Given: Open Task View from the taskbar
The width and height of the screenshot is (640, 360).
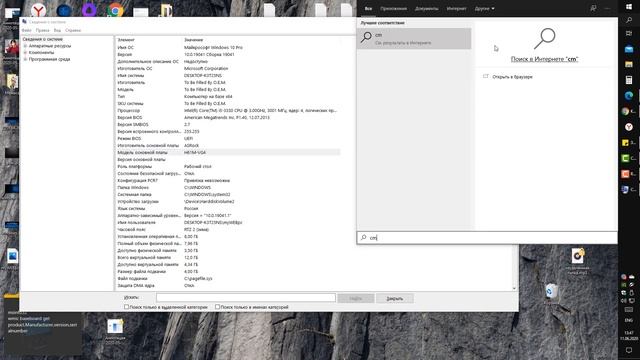Looking at the screenshot, I should tap(629, 34).
